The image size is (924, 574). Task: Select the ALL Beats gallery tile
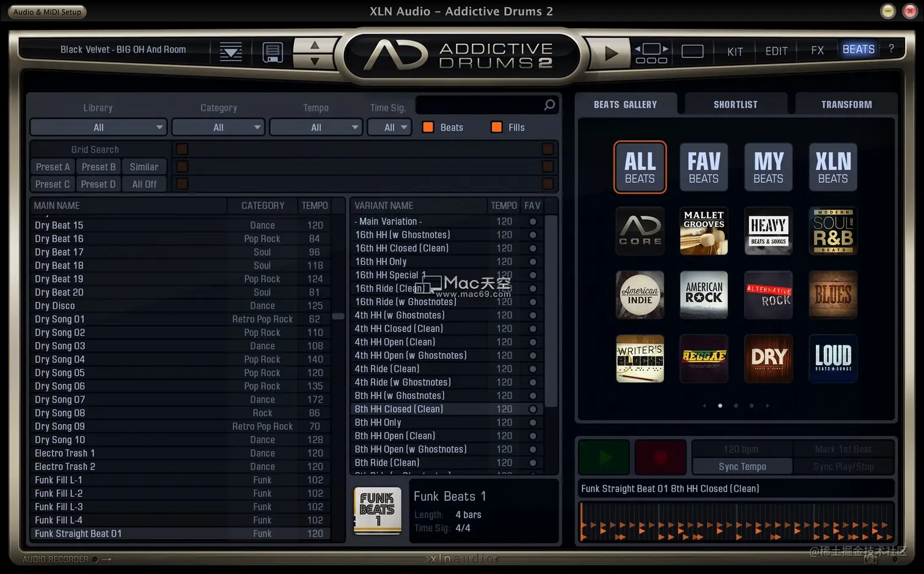(x=640, y=167)
